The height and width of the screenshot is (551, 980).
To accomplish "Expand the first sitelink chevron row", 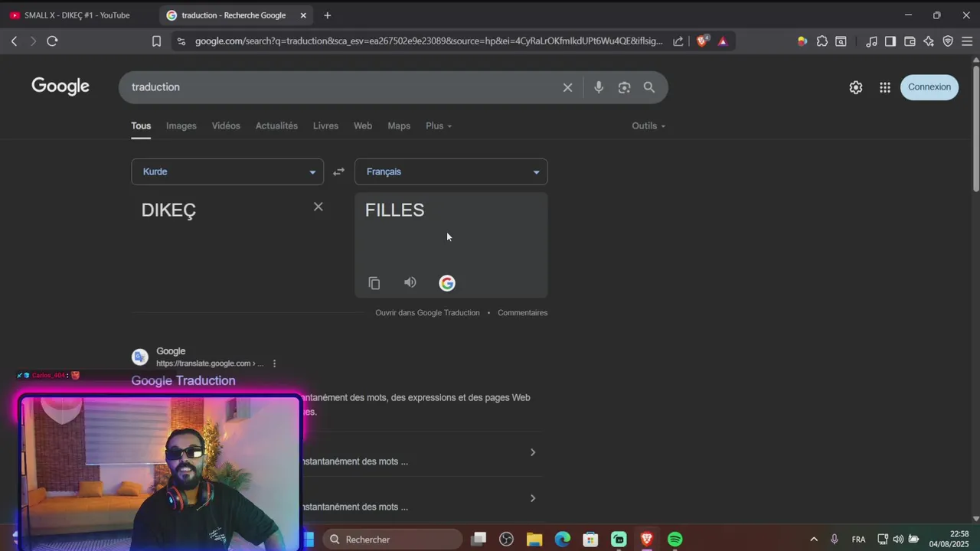I will point(533,452).
